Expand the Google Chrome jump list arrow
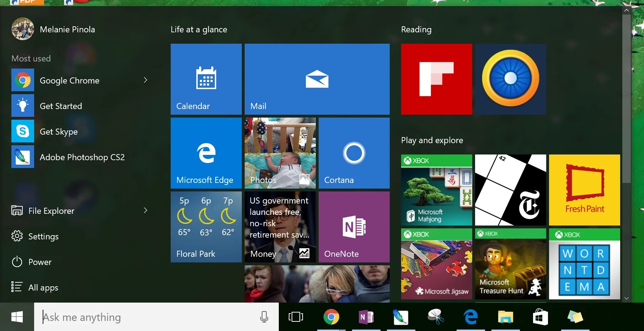This screenshot has height=331, width=644. click(x=145, y=80)
